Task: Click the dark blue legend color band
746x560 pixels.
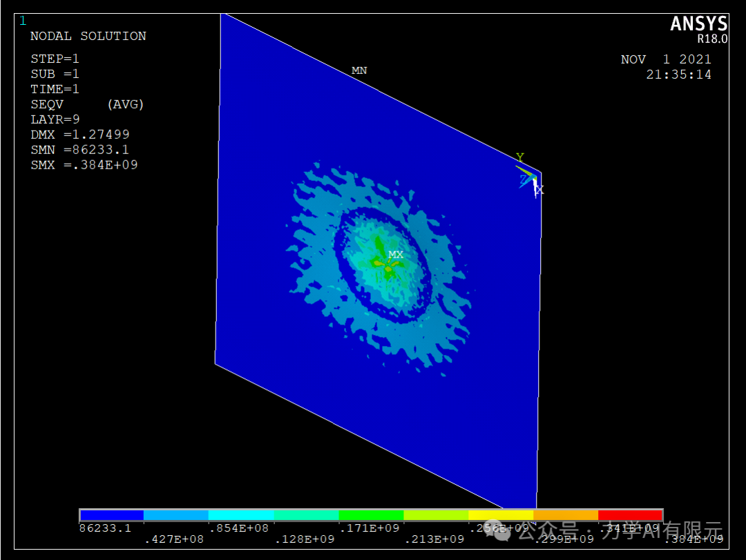Action: click(112, 515)
